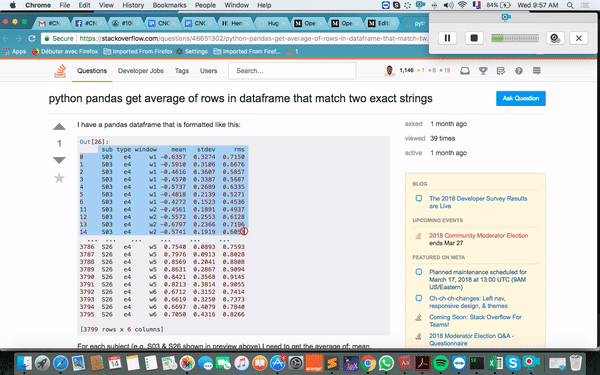The image size is (600, 375).
Task: Open Skype from the dock
Action: pos(513,363)
